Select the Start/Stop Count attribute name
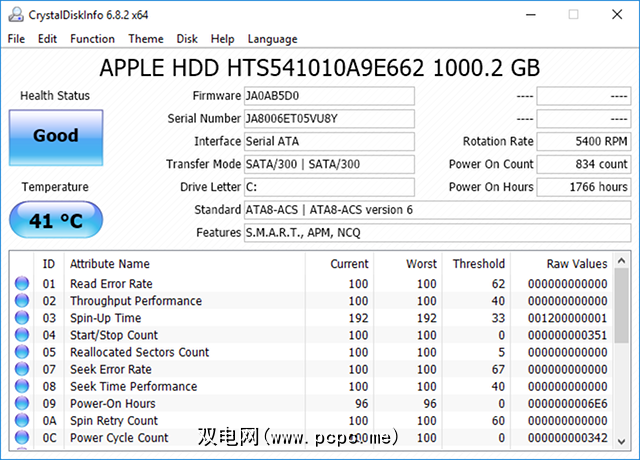Image resolution: width=640 pixels, height=460 pixels. click(x=114, y=335)
